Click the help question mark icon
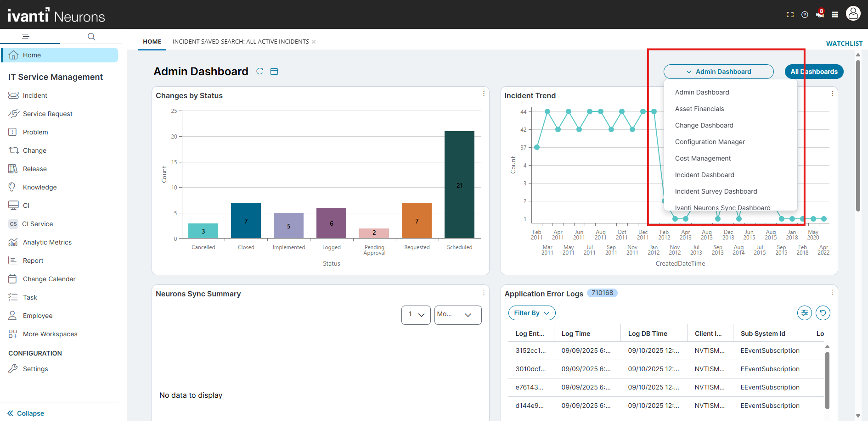The width and height of the screenshot is (868, 434). pyautogui.click(x=805, y=15)
